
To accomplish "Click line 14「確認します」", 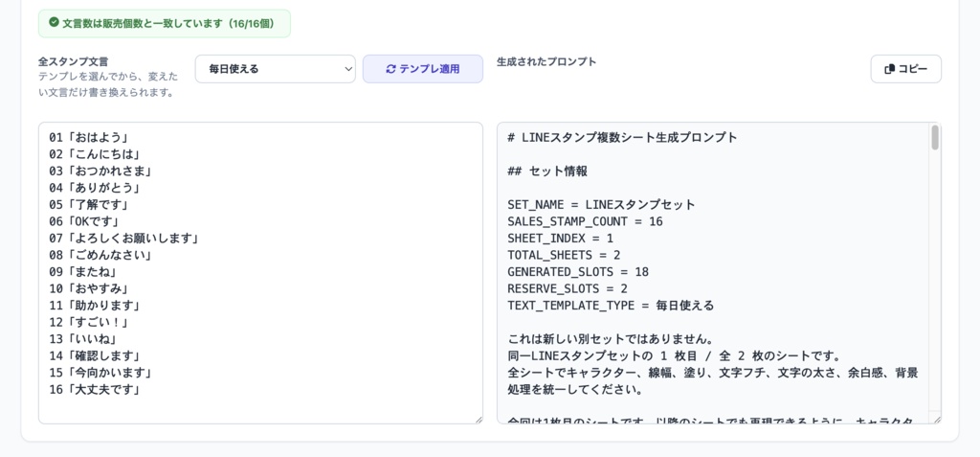I will click(94, 356).
